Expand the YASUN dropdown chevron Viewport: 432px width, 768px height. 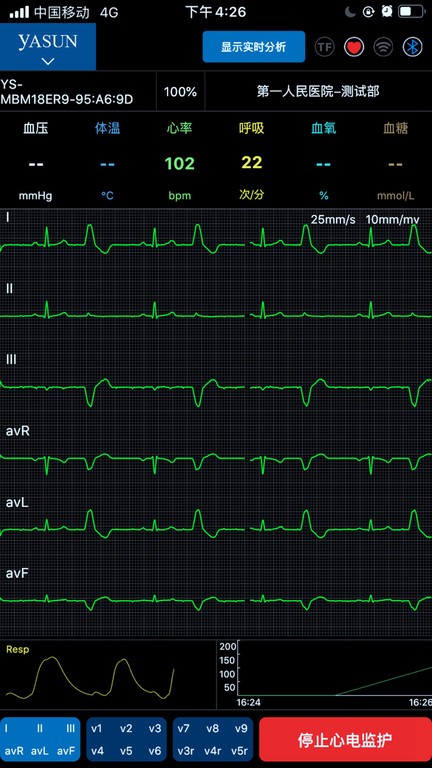48,61
